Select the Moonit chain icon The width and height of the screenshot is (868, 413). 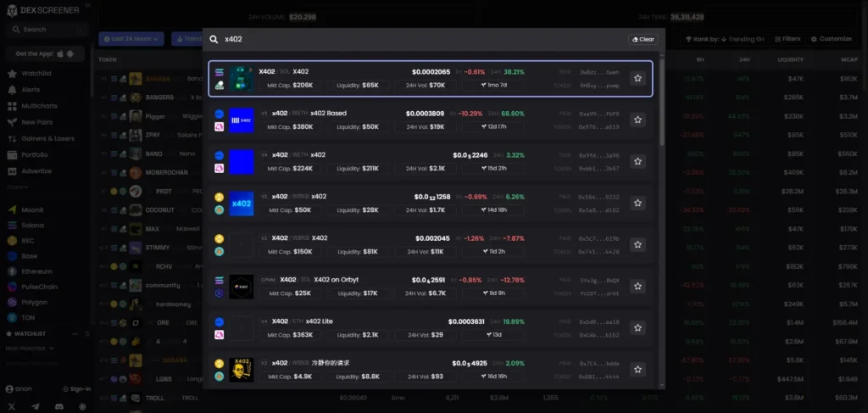(12, 209)
